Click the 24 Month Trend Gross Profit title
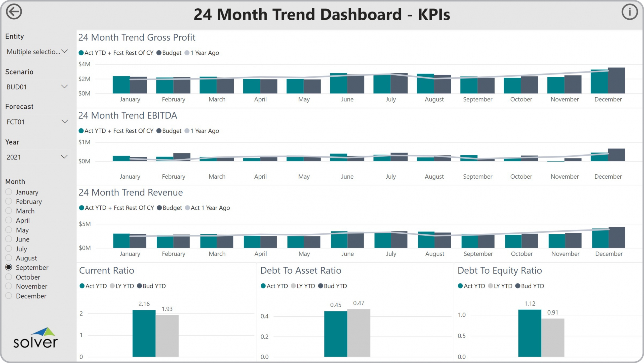Image resolution: width=644 pixels, height=363 pixels. [x=137, y=37]
